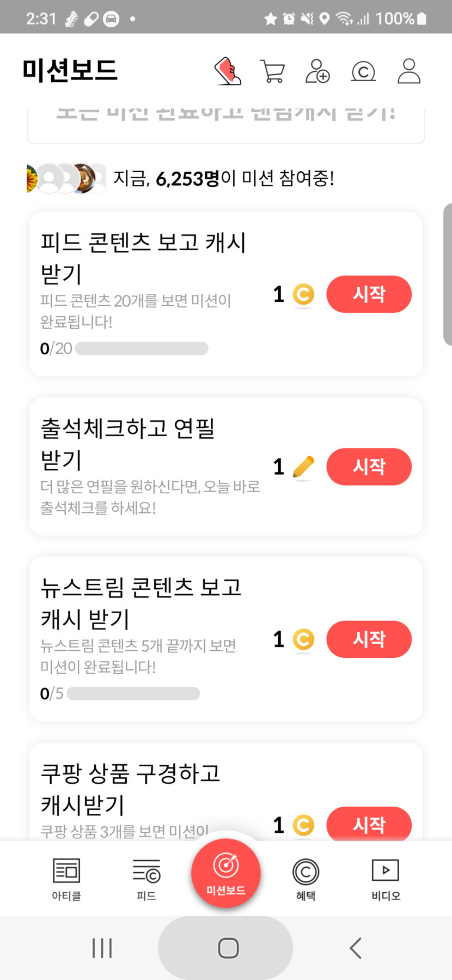Open the cash coin icon in header

pyautogui.click(x=363, y=71)
